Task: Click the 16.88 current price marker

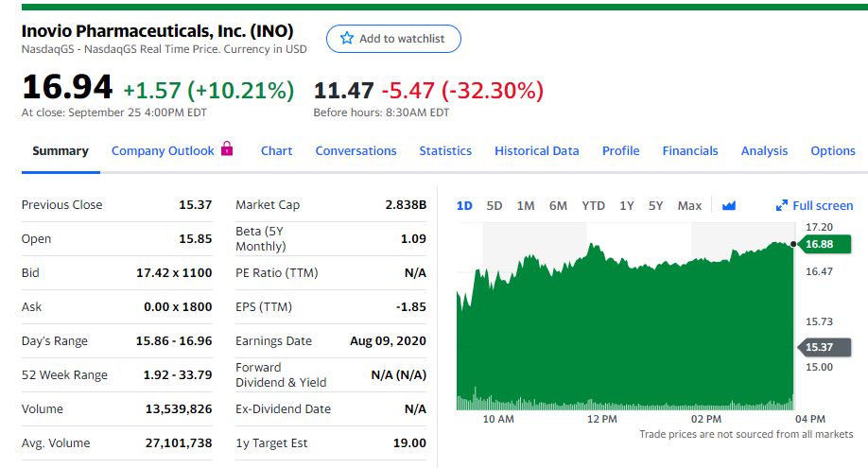Action: point(818,244)
